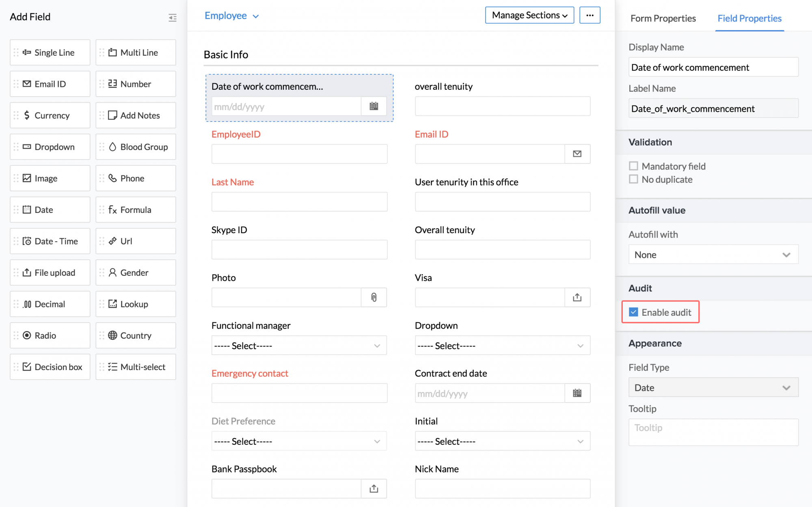Enable the No duplicate checkbox
The width and height of the screenshot is (812, 507).
633,179
